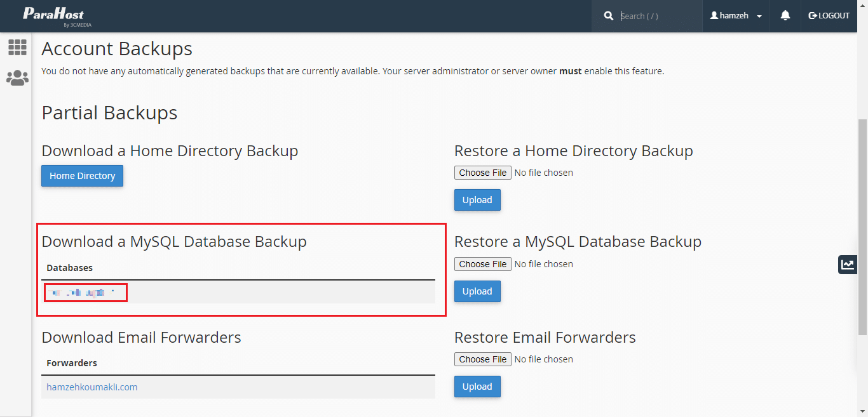The height and width of the screenshot is (417, 868).
Task: Click the blurred MySQL database name link
Action: coord(83,293)
